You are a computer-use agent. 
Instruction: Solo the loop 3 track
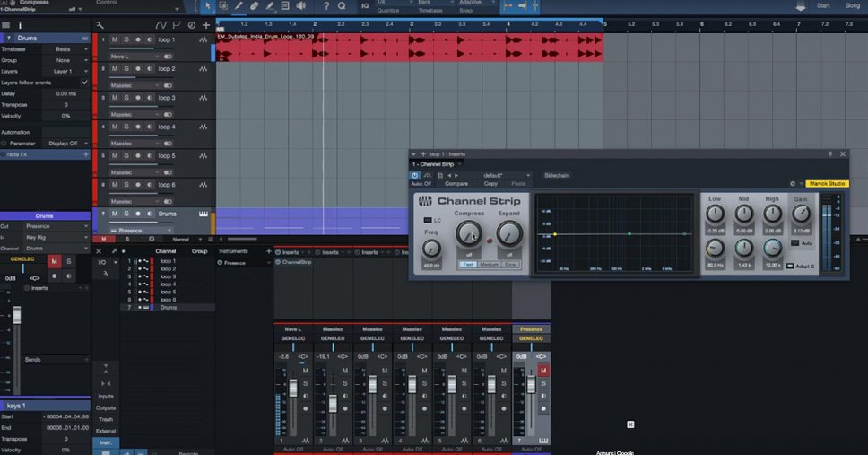(x=126, y=98)
